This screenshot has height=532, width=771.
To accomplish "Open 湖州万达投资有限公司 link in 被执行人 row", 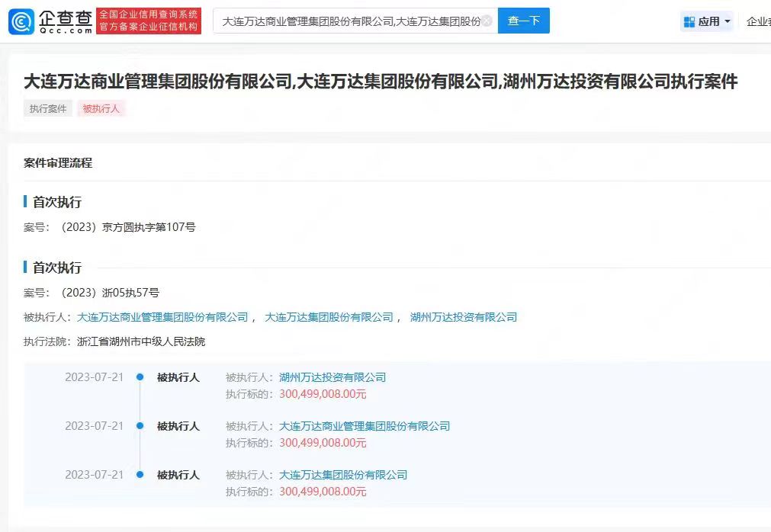I will (463, 317).
